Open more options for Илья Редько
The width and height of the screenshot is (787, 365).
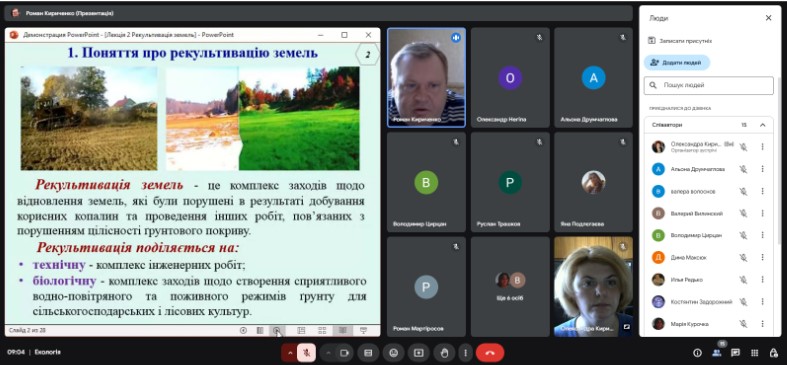pos(762,280)
